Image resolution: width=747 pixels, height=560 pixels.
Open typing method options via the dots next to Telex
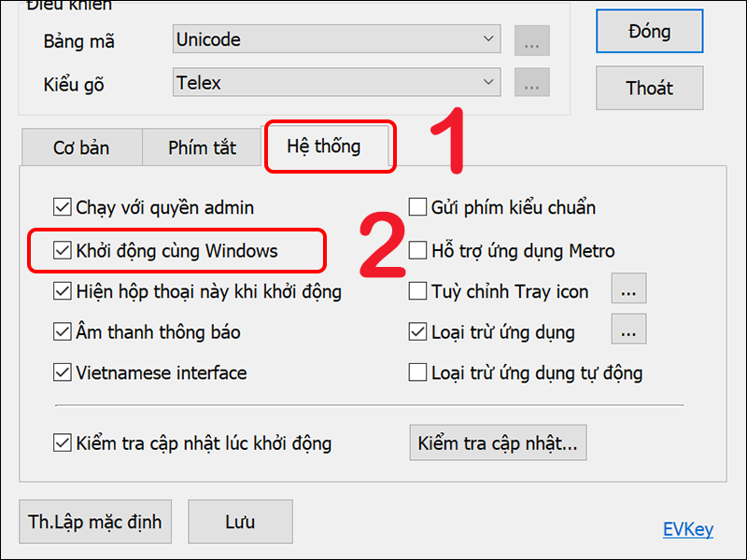tap(531, 83)
